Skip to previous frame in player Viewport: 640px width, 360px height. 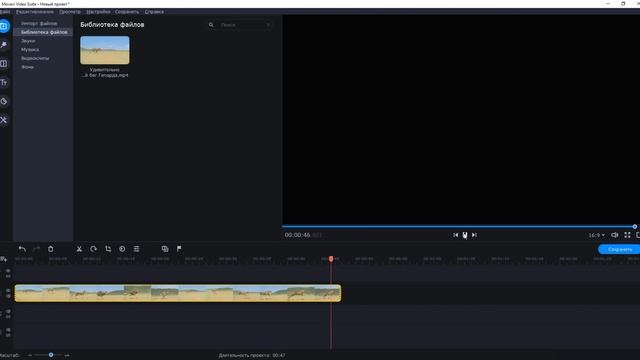tap(456, 235)
